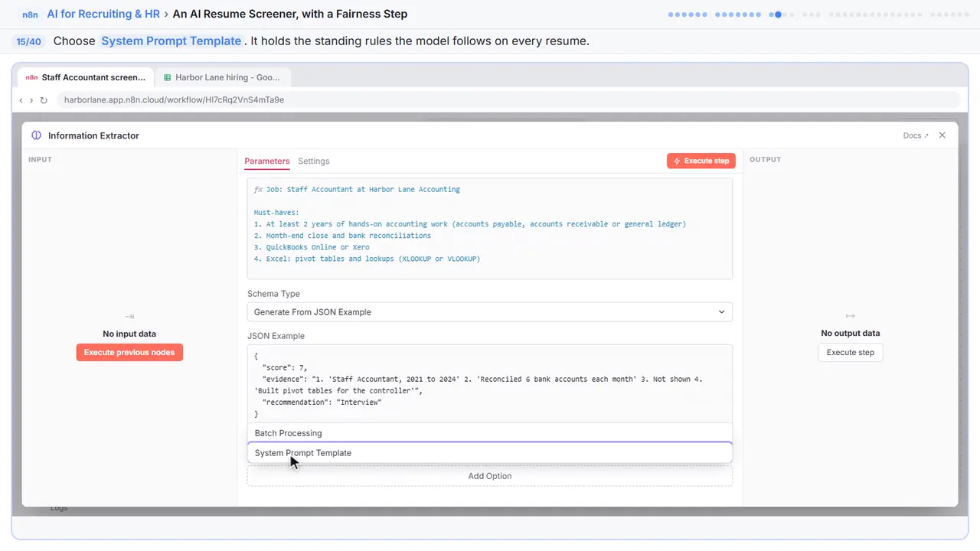Click the output arrow icon above No output data
This screenshot has width=980, height=551.
coord(850,315)
